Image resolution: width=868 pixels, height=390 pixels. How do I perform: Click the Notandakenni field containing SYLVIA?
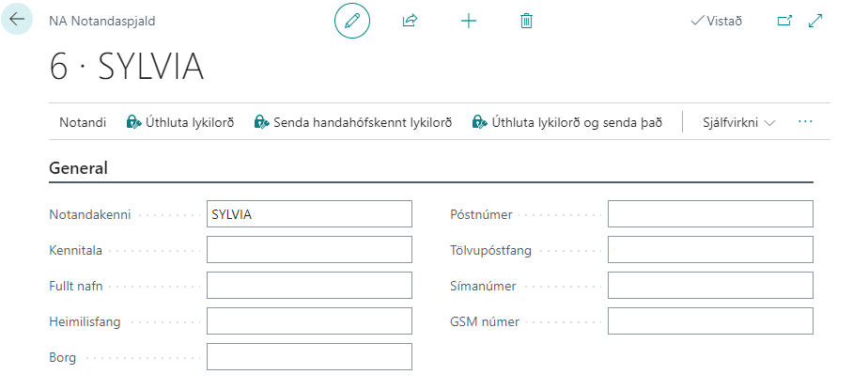[309, 214]
